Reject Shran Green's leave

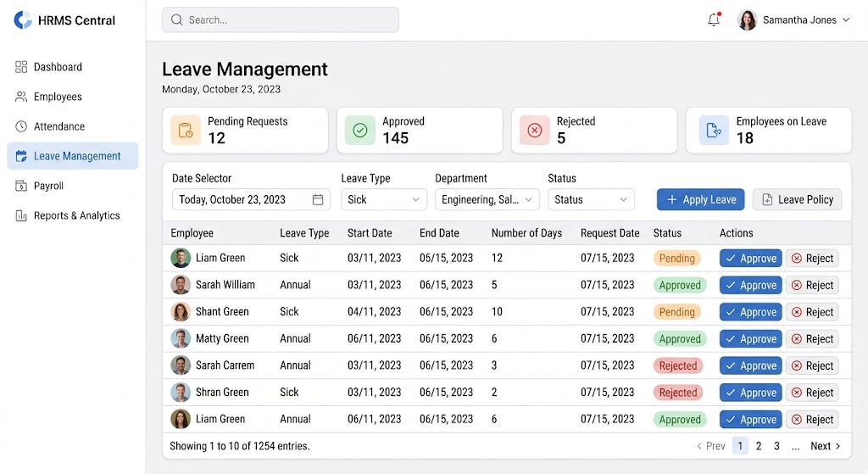(812, 393)
